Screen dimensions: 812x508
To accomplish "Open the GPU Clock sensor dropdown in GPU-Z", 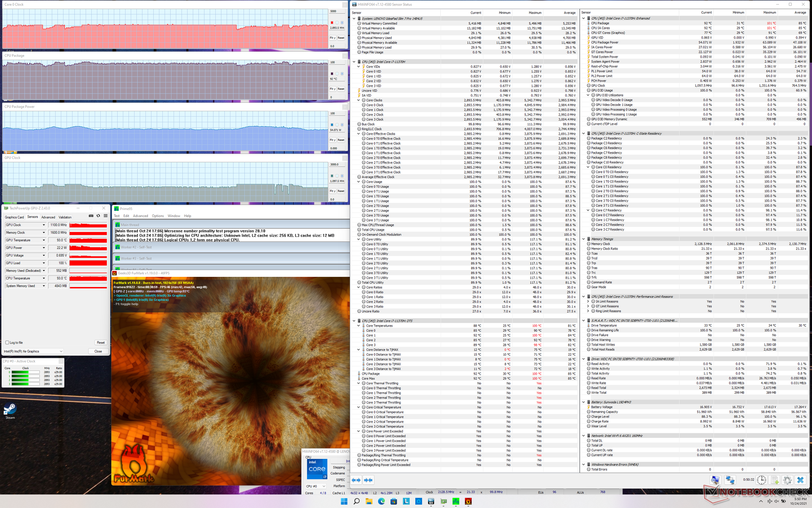I will 44,225.
